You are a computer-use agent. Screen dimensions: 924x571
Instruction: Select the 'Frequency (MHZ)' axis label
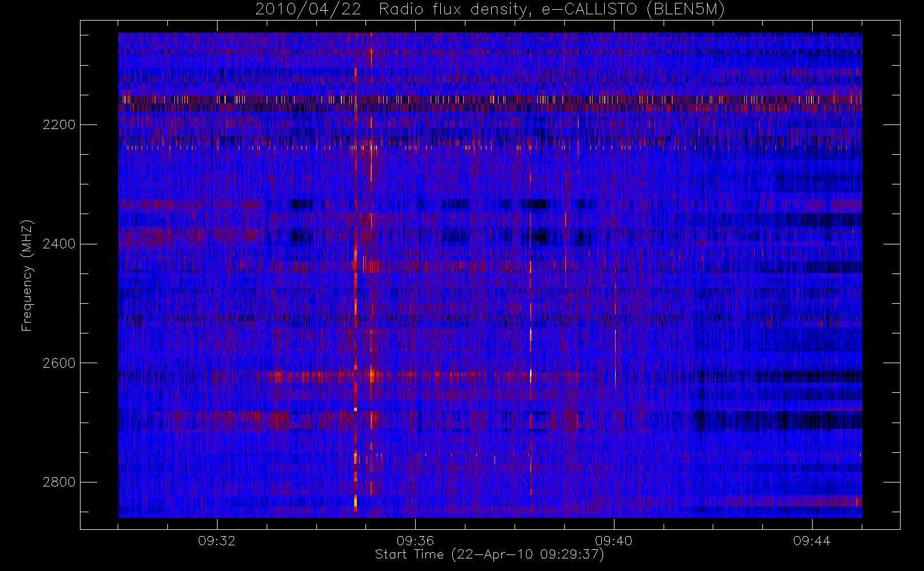27,276
